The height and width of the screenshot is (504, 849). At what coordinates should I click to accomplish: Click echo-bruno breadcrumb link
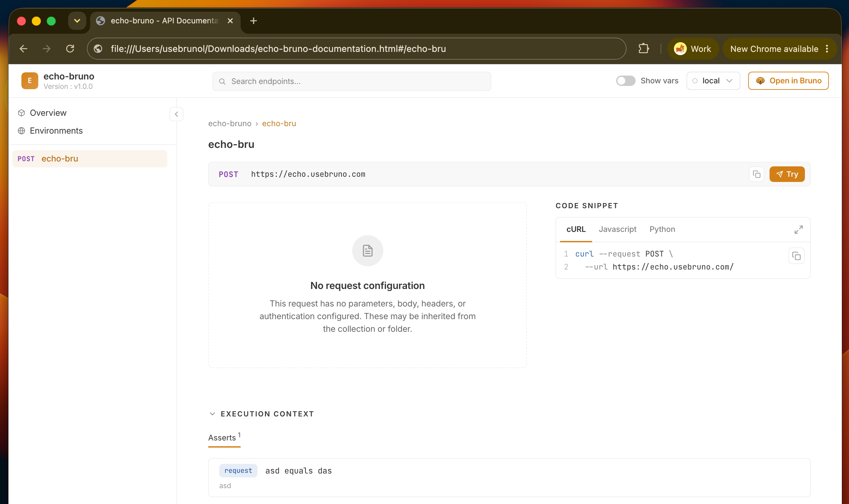point(230,124)
